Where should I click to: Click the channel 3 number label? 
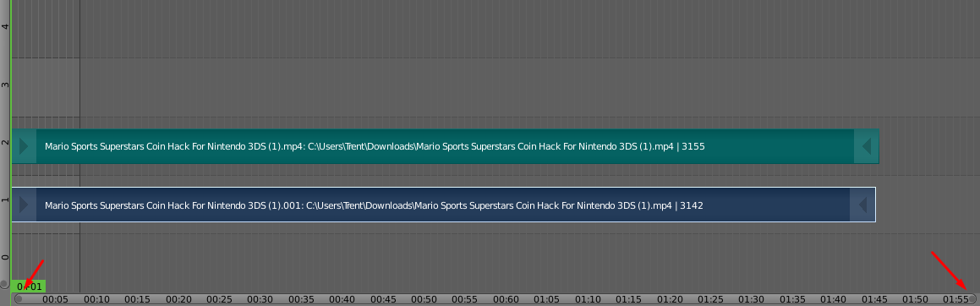pyautogui.click(x=5, y=85)
